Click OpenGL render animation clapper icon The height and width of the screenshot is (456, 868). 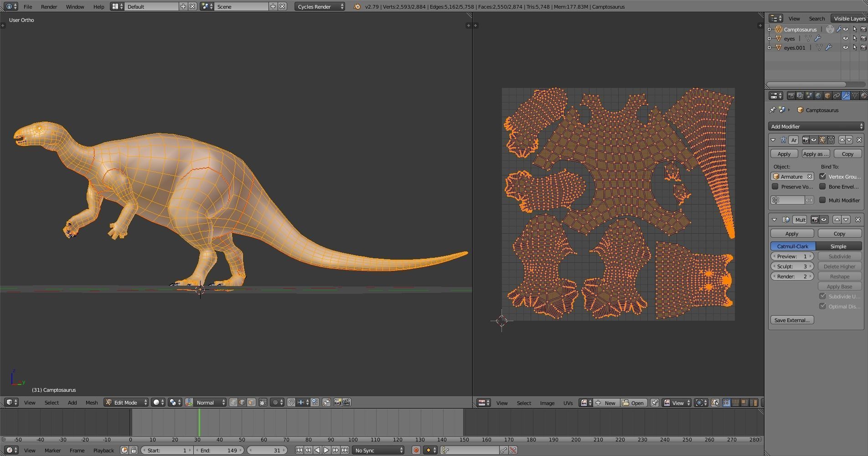click(346, 402)
